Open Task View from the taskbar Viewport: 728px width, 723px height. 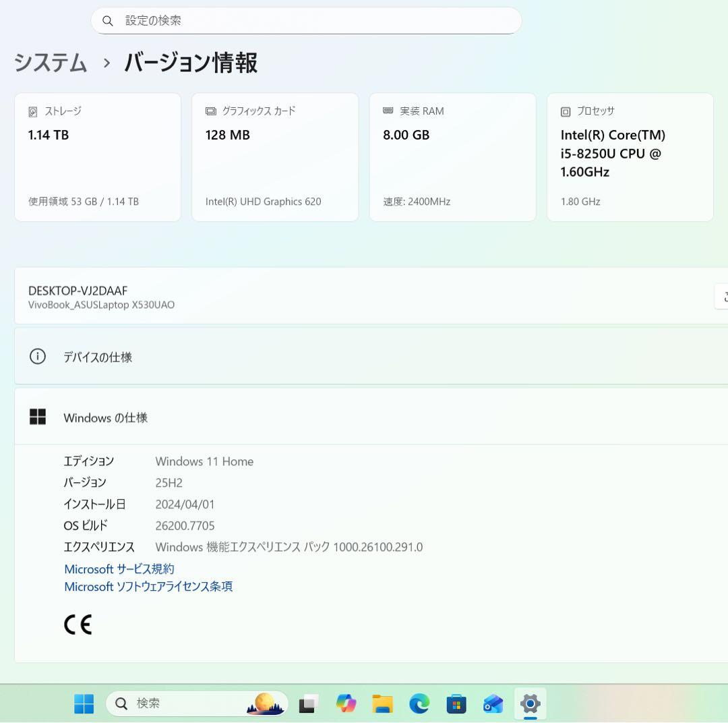point(308,703)
